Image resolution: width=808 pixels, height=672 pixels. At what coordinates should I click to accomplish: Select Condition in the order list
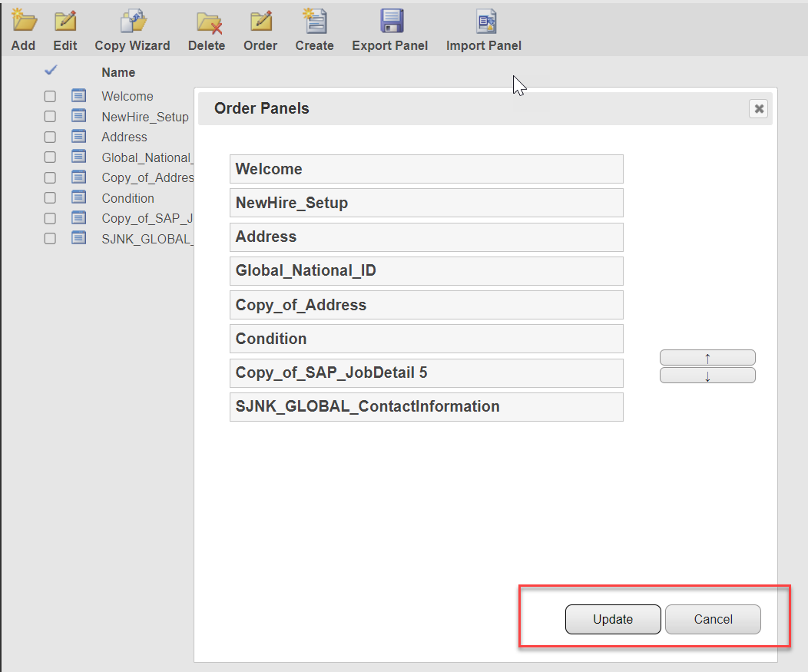point(426,339)
